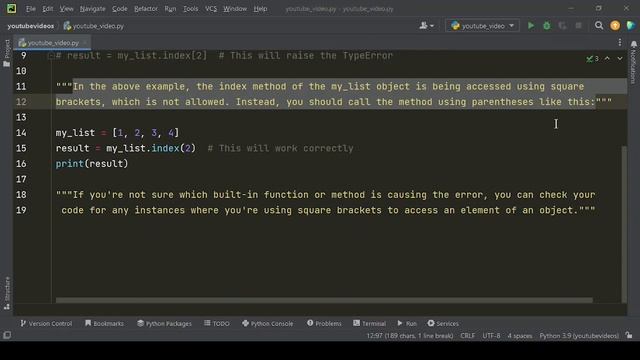The width and height of the screenshot is (640, 360).
Task: Open the View menu
Action: coord(66,9)
